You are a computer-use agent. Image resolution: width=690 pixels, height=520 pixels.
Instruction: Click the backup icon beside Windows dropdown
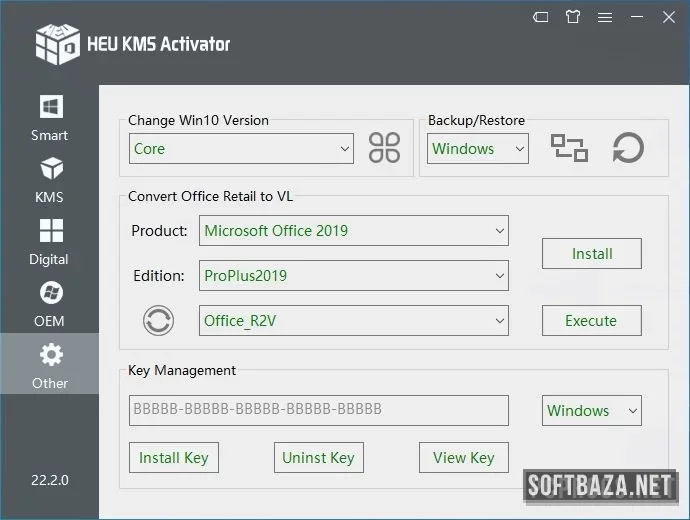[x=569, y=148]
